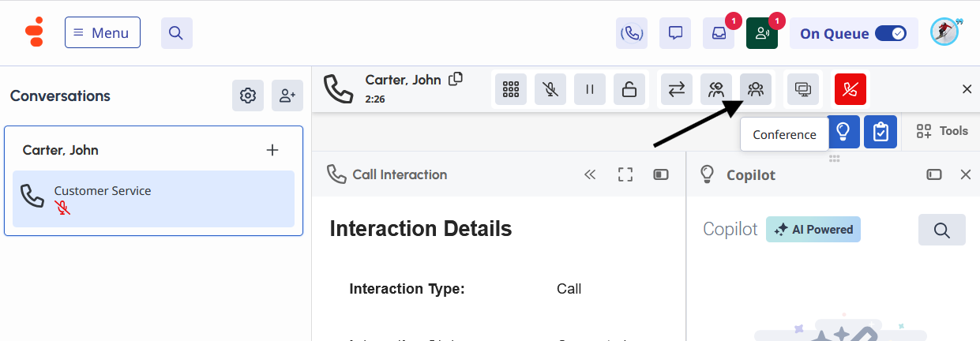Open the screen share icon
This screenshot has height=341, width=980.
click(802, 89)
